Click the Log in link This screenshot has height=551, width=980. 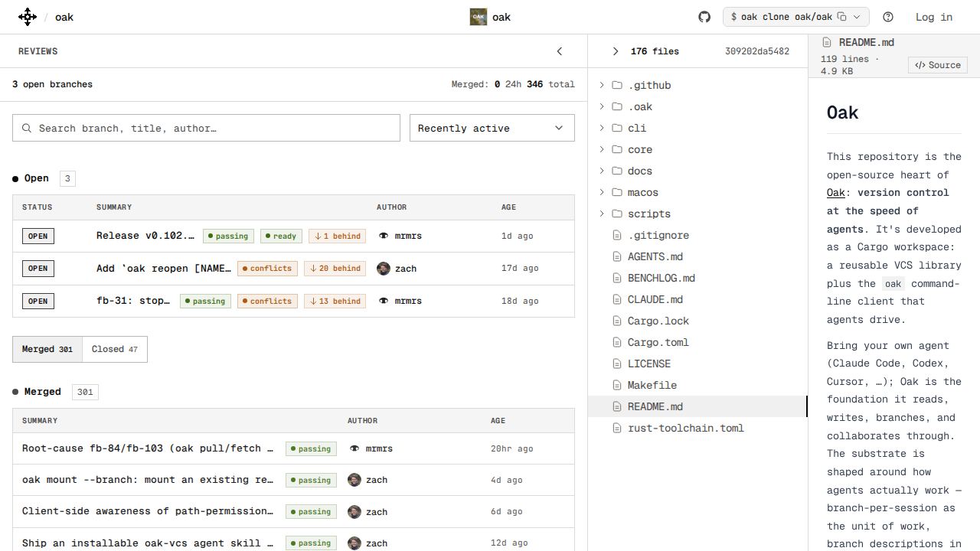(x=934, y=17)
